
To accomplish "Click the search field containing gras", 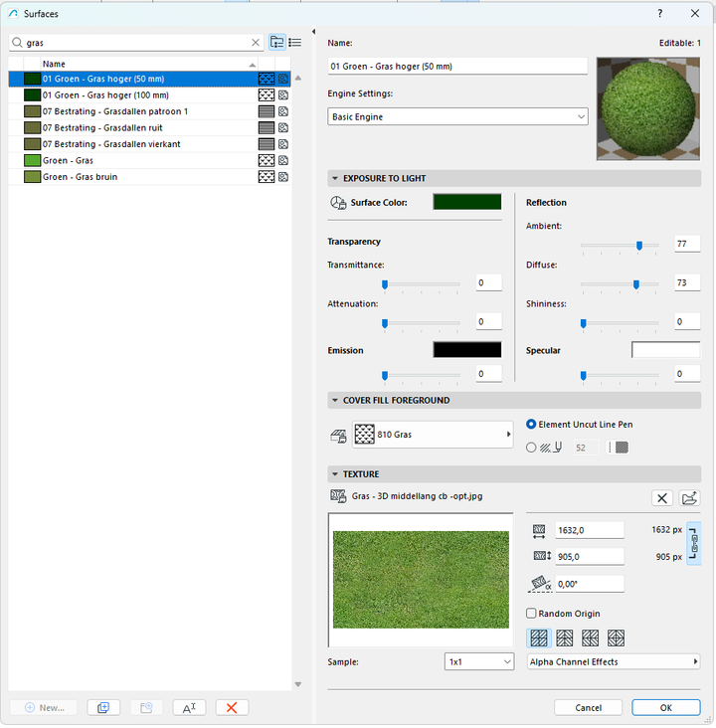I will coord(136,43).
